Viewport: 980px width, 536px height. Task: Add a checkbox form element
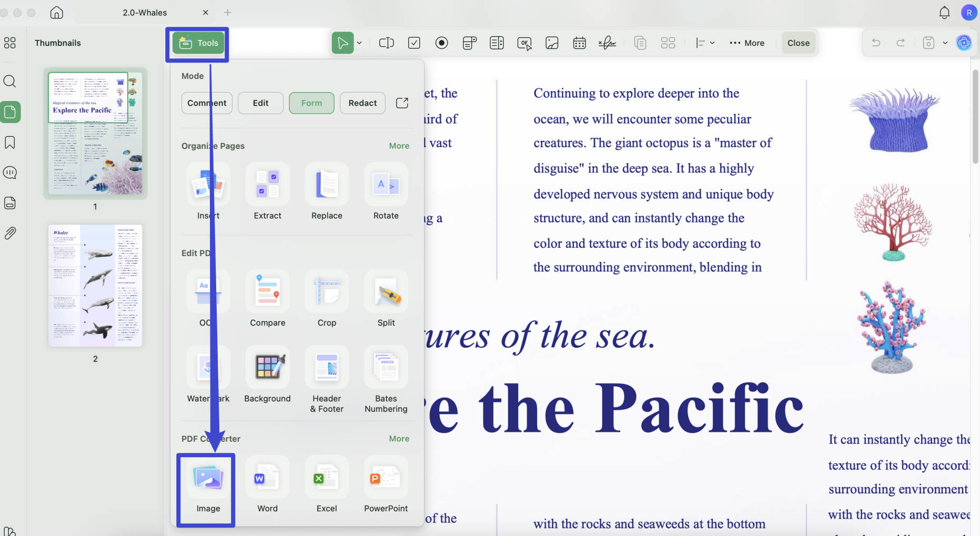(x=414, y=43)
